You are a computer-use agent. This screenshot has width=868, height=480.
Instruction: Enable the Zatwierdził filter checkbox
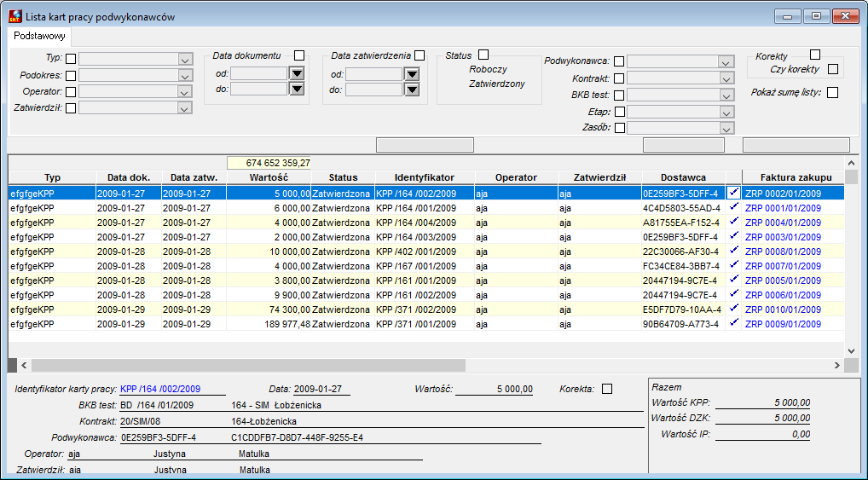coord(71,108)
